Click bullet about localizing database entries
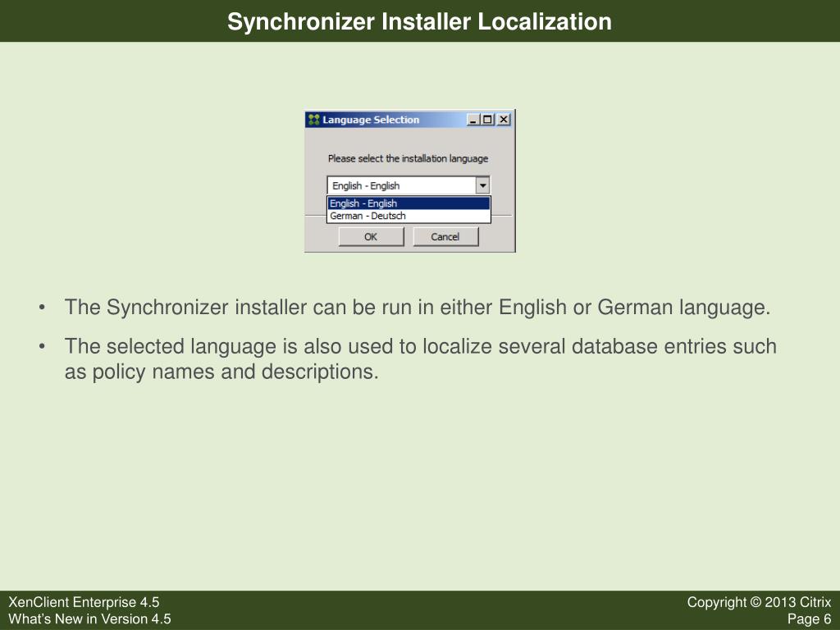Image resolution: width=840 pixels, height=630 pixels. [x=421, y=359]
